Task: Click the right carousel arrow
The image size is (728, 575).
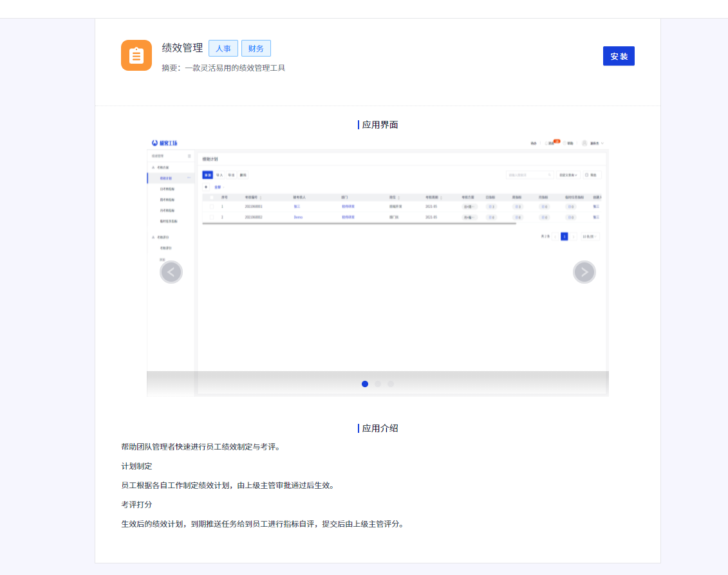Action: [584, 272]
